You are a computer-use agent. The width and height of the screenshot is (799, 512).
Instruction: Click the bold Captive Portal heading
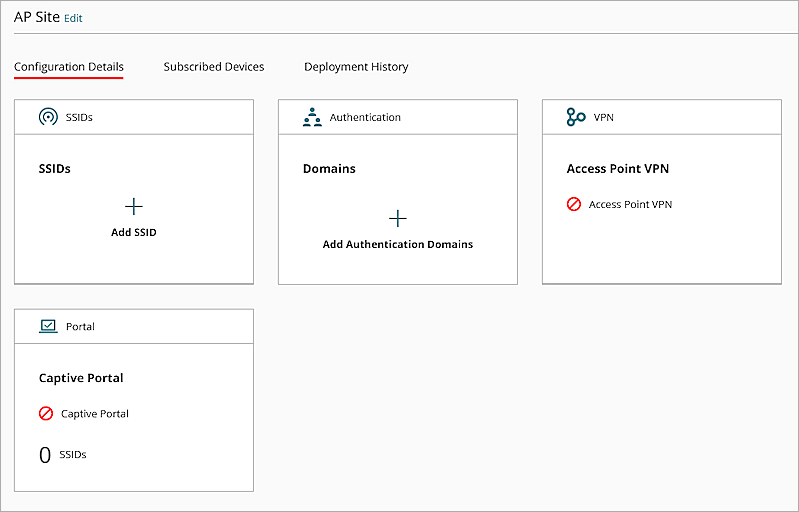point(81,378)
